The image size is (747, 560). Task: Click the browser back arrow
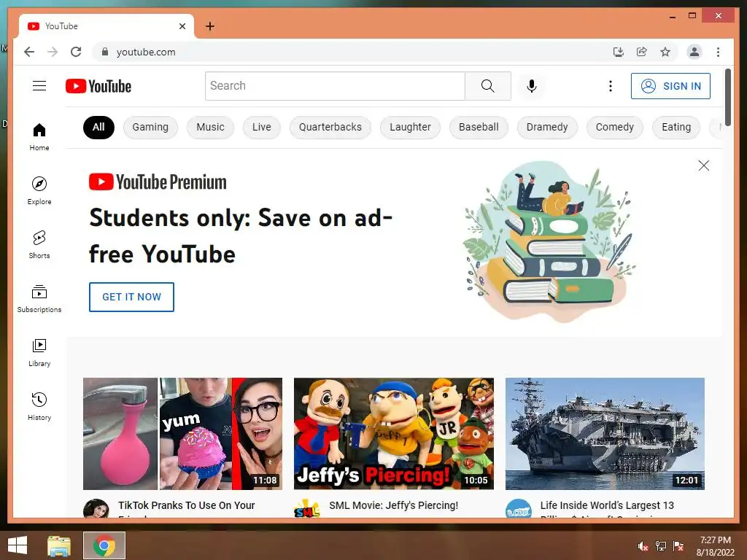click(29, 52)
